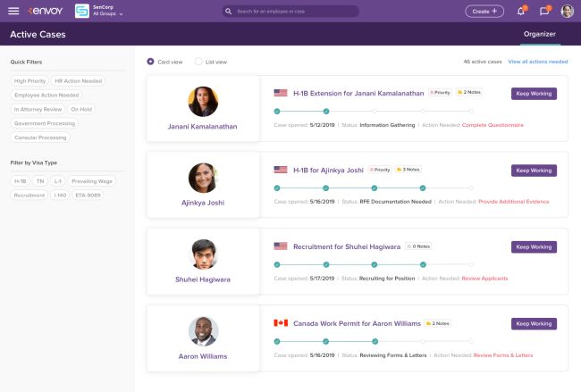Click Canada flag on Aaron Williams case
This screenshot has width=581, height=392.
pyautogui.click(x=281, y=323)
